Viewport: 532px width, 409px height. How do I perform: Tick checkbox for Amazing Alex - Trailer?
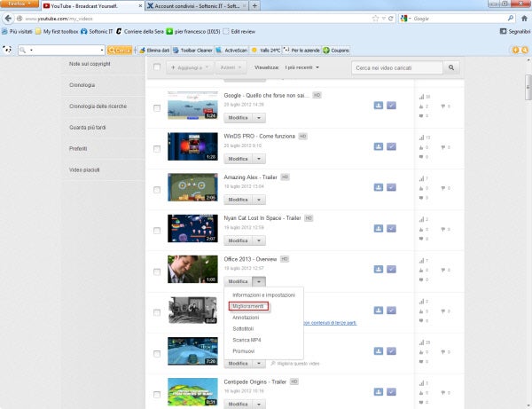[157, 190]
